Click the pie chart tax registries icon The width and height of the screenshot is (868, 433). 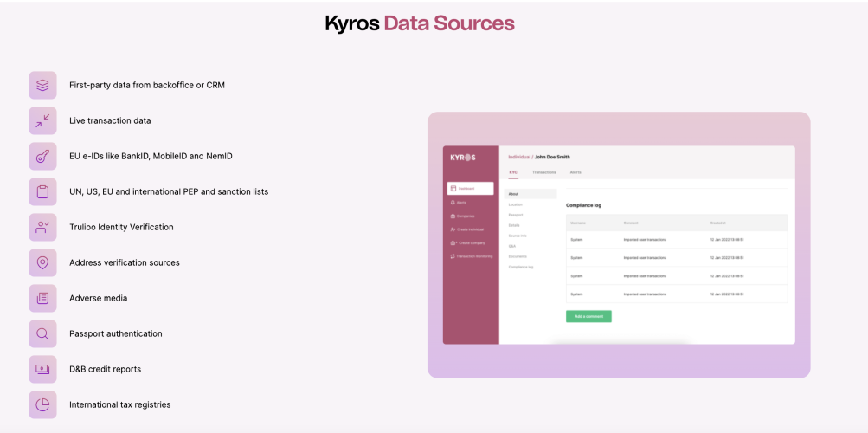click(42, 404)
